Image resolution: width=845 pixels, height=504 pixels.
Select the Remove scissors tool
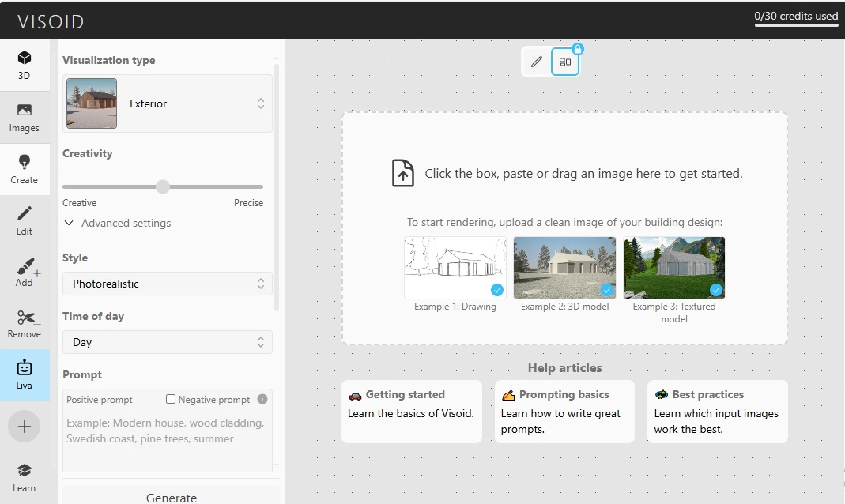[x=25, y=323]
